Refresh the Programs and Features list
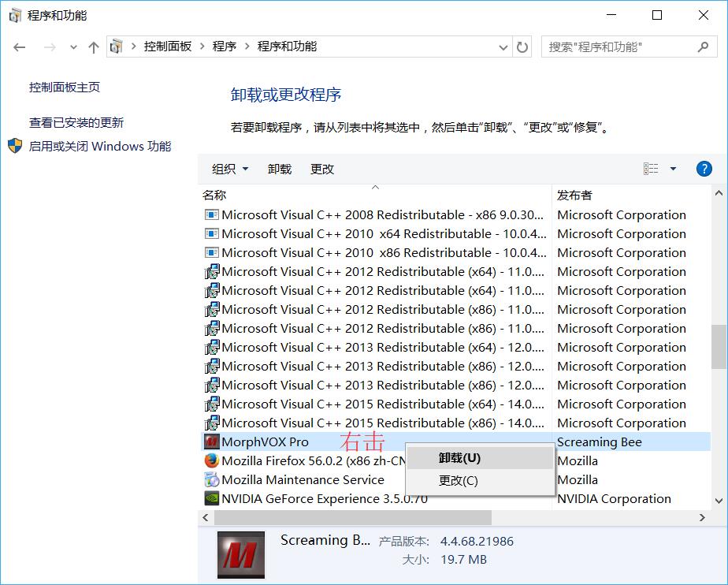728x585 pixels. pyautogui.click(x=522, y=47)
